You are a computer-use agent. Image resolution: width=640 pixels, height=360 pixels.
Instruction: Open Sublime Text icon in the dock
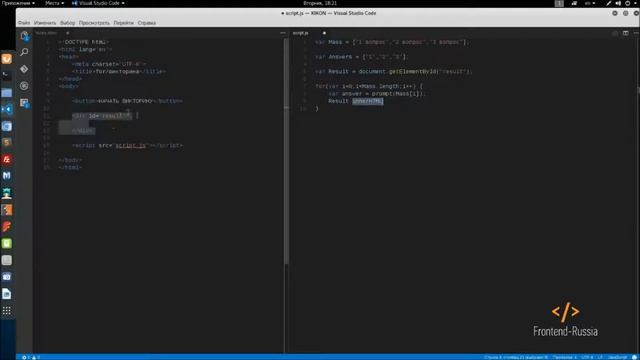(x=7, y=142)
